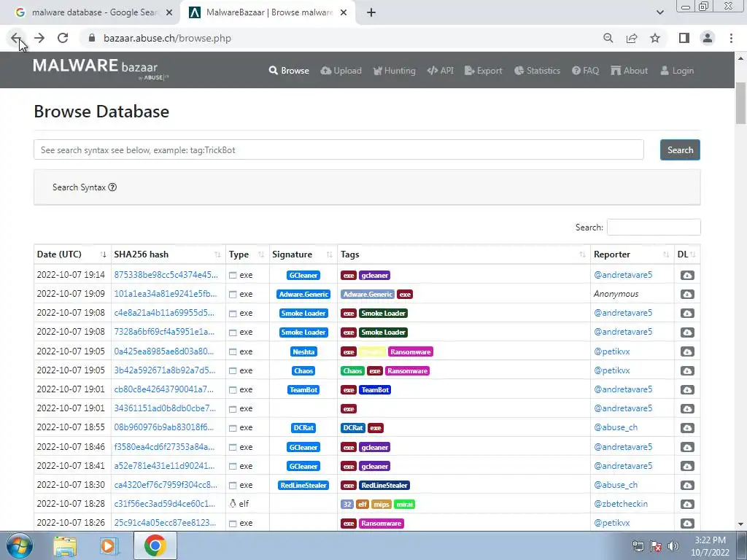Download sample 875338be98cc via cloud icon
Viewport: 747px width, 560px height.
coord(687,275)
